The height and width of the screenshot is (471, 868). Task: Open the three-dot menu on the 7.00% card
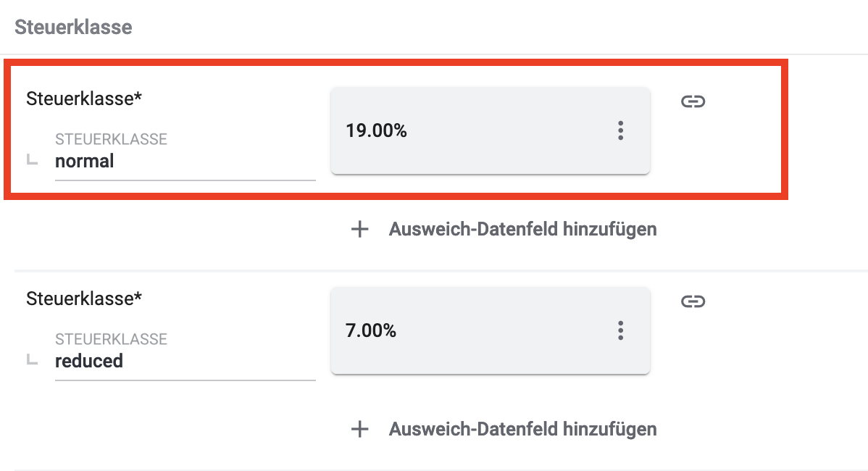620,331
